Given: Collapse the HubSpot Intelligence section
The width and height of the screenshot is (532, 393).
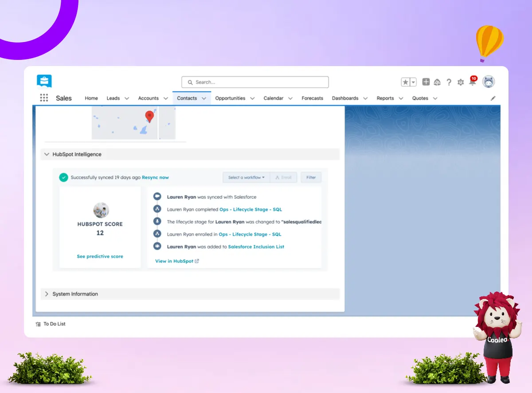Looking at the screenshot, I should coord(47,154).
